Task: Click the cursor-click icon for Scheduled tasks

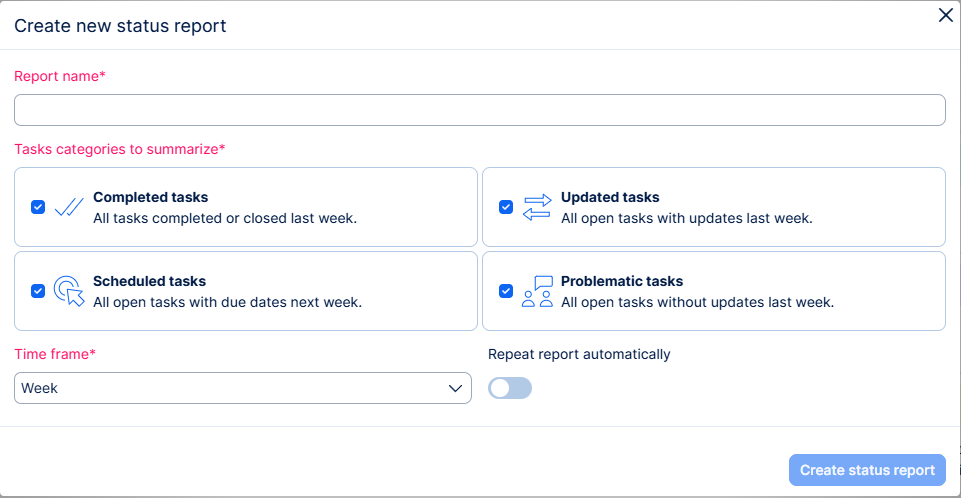Action: (68, 291)
